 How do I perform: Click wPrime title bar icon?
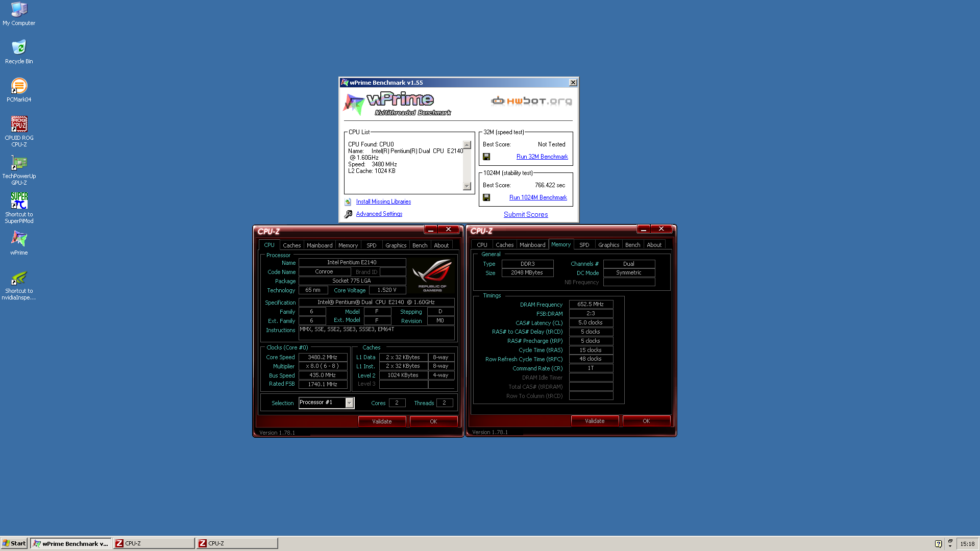click(345, 83)
